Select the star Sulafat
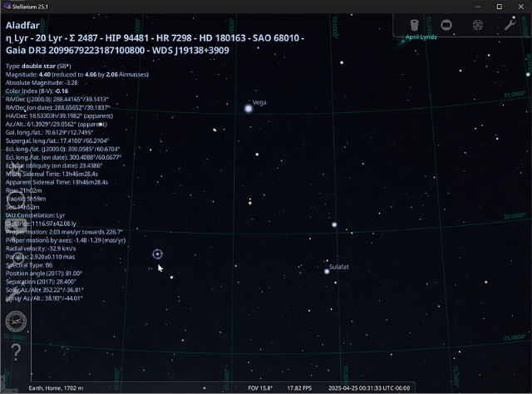This screenshot has height=394, width=532. 327,271
